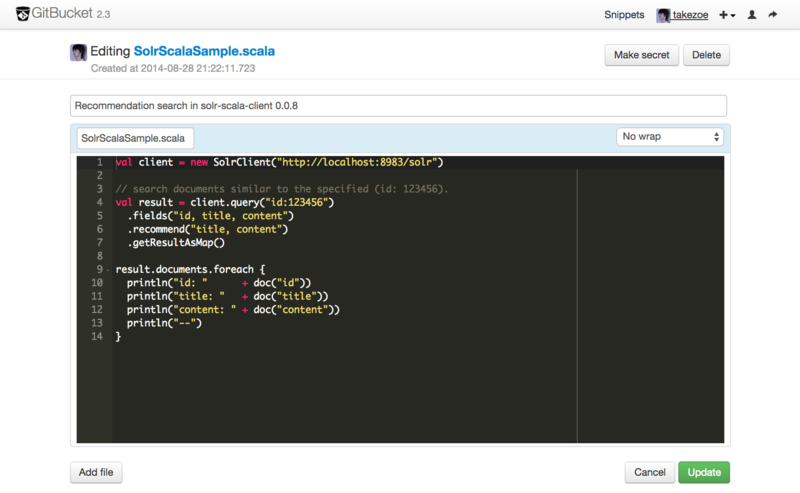800x493 pixels.
Task: Click the Created at timestamp text
Action: click(173, 68)
